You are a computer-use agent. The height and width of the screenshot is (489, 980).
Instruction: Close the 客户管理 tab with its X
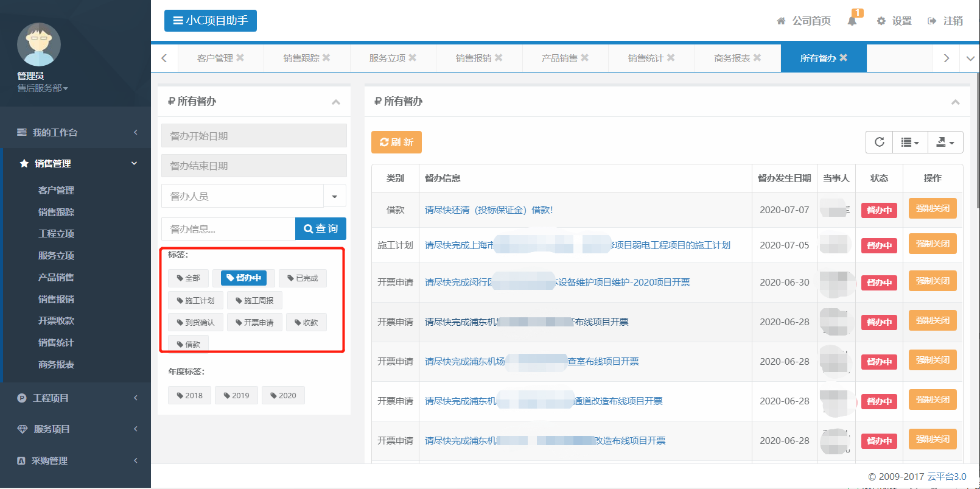point(240,58)
